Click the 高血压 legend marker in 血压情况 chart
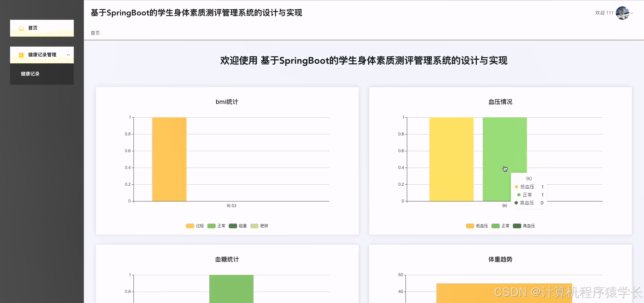The height and width of the screenshot is (303, 644). tap(517, 226)
